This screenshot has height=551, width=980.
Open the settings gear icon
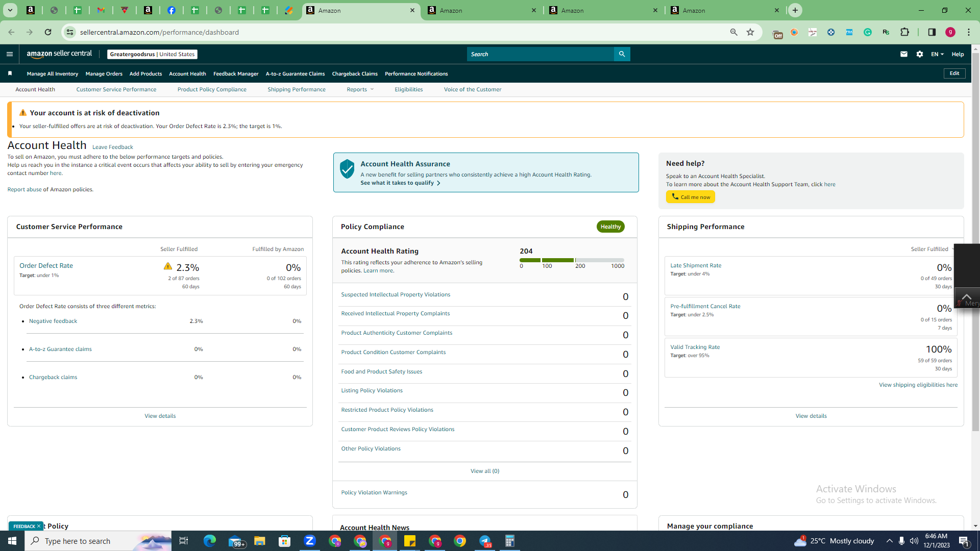click(x=920, y=54)
